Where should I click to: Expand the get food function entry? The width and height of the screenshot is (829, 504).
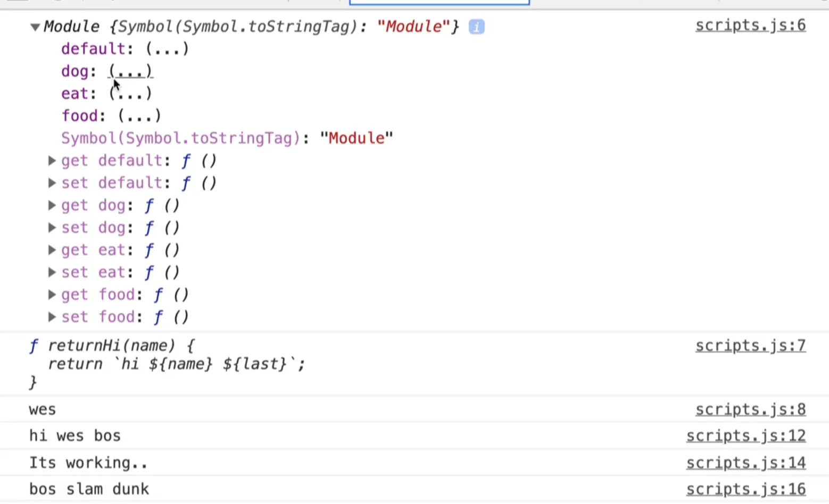pyautogui.click(x=51, y=294)
